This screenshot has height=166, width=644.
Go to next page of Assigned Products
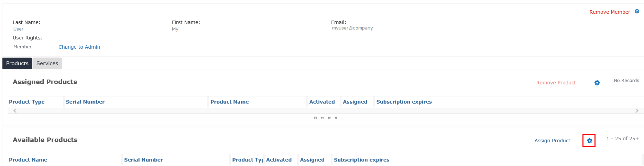tap(329, 118)
